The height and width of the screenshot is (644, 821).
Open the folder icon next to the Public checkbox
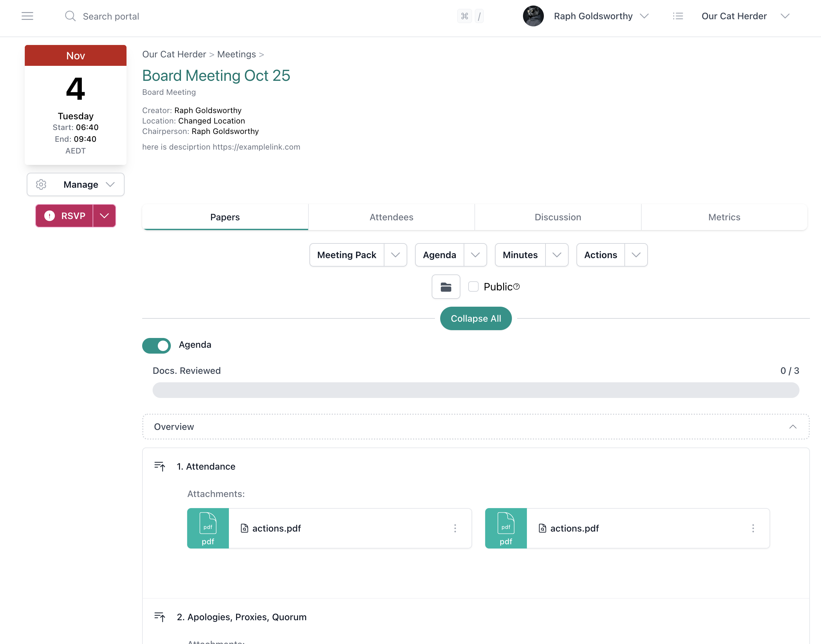[x=446, y=286]
